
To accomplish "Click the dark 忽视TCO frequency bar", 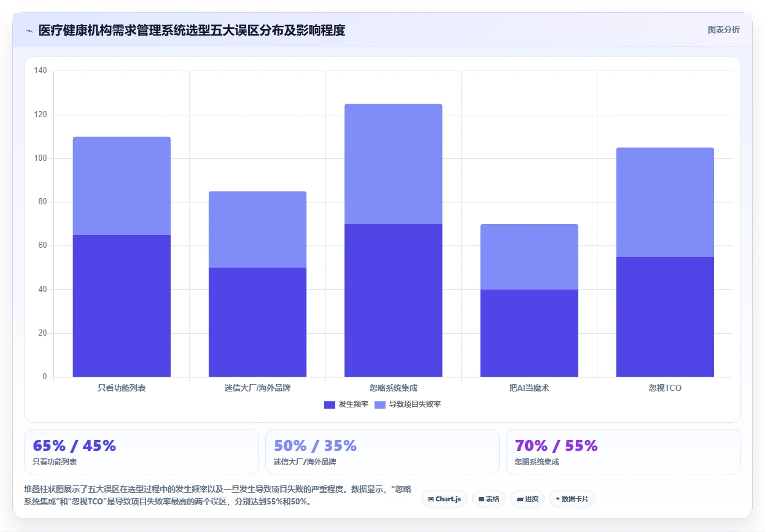I will 665,317.
